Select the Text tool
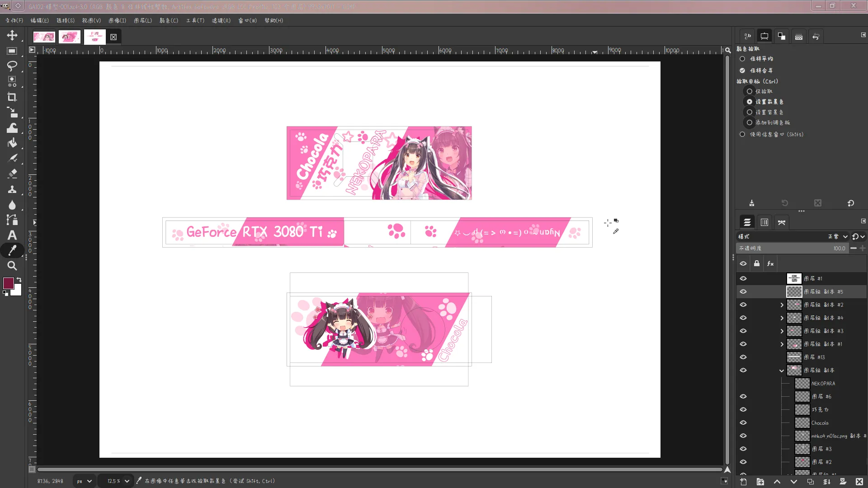 (x=12, y=235)
